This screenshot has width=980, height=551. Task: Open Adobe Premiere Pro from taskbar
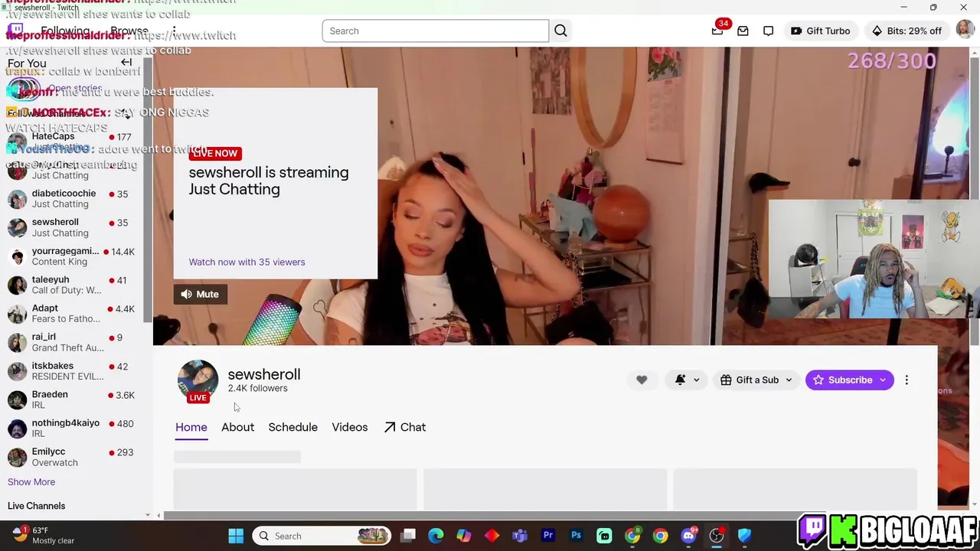click(548, 536)
